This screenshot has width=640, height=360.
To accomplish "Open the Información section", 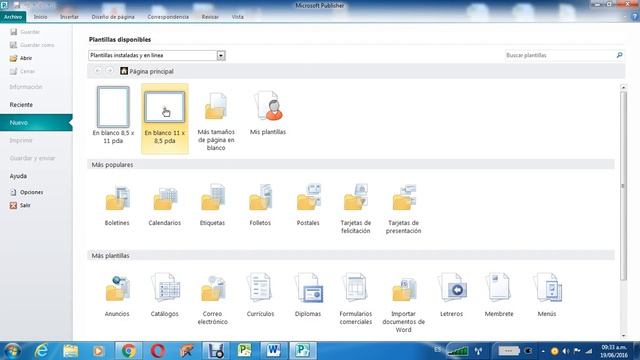I will 26,87.
